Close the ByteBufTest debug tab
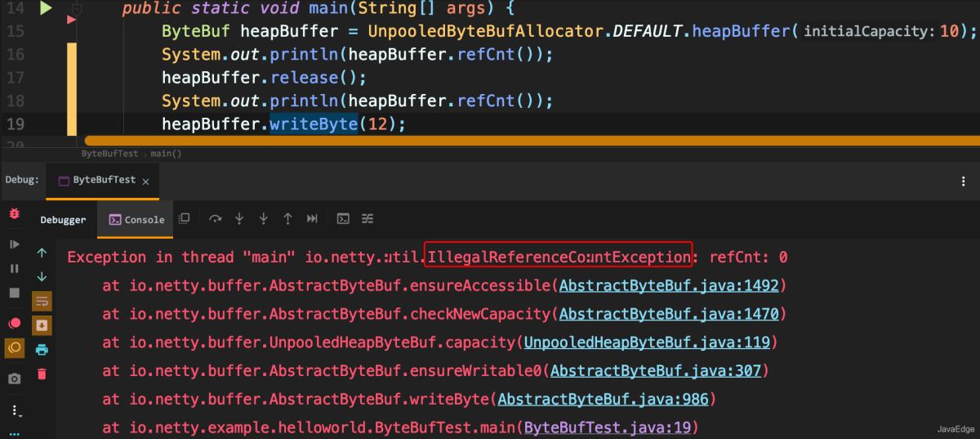The height and width of the screenshot is (439, 980). click(145, 181)
